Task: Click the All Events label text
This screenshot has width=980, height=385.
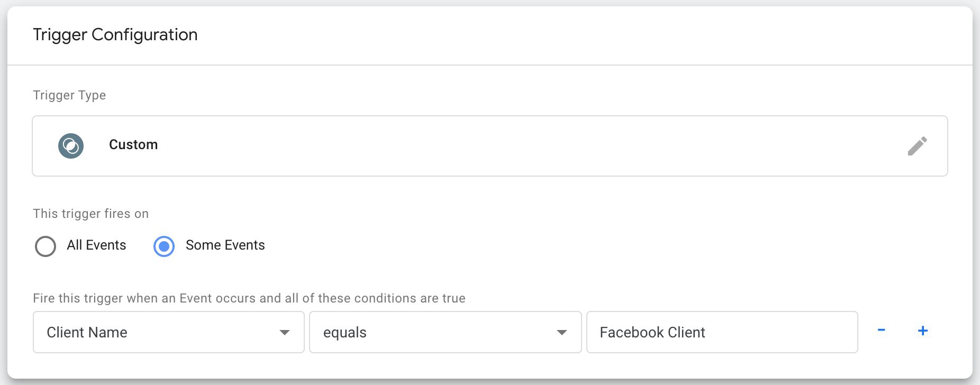Action: pyautogui.click(x=96, y=245)
